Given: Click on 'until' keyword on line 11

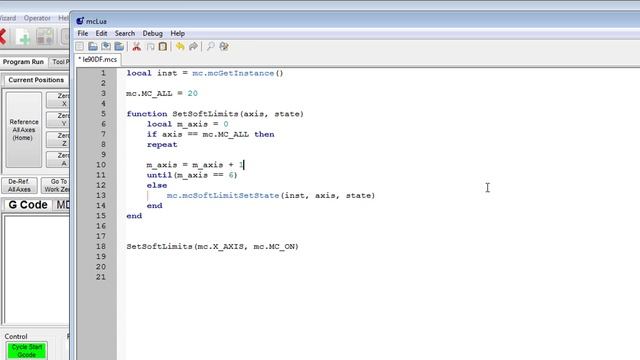Looking at the screenshot, I should [x=160, y=175].
